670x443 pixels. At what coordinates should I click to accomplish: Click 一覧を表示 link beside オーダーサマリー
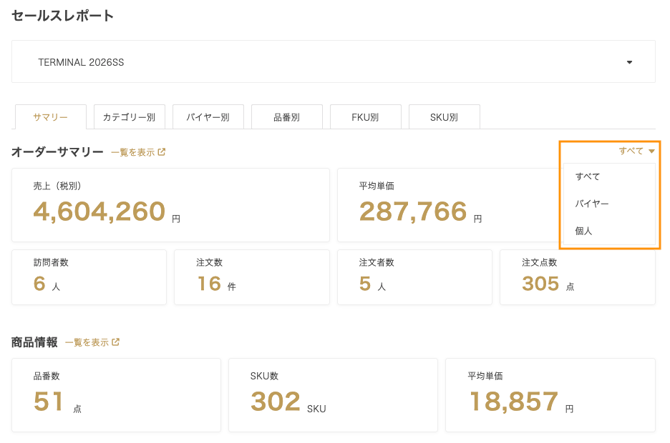pyautogui.click(x=133, y=153)
